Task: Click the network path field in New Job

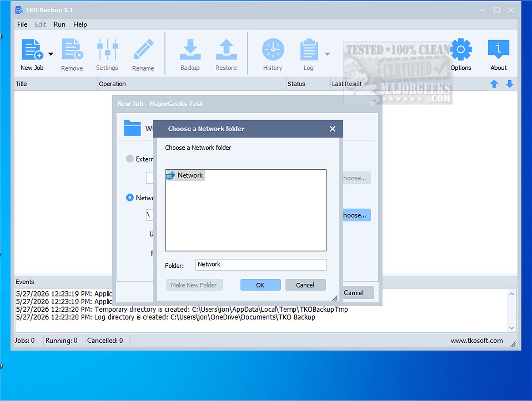Action: coord(150,215)
